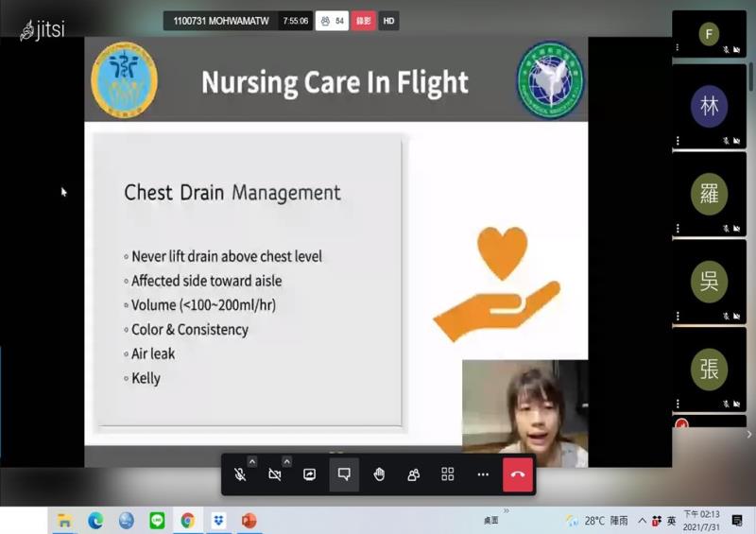The width and height of the screenshot is (756, 534).
Task: Open the chat panel
Action: tap(344, 474)
